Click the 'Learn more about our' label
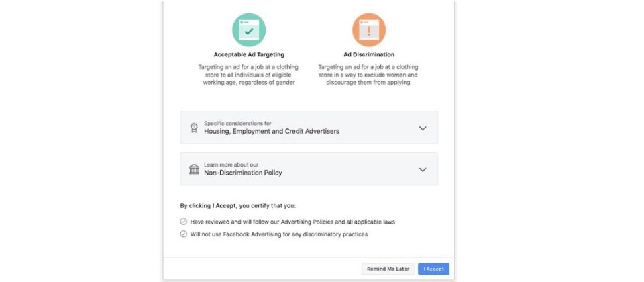The image size is (644, 282). pos(231,165)
